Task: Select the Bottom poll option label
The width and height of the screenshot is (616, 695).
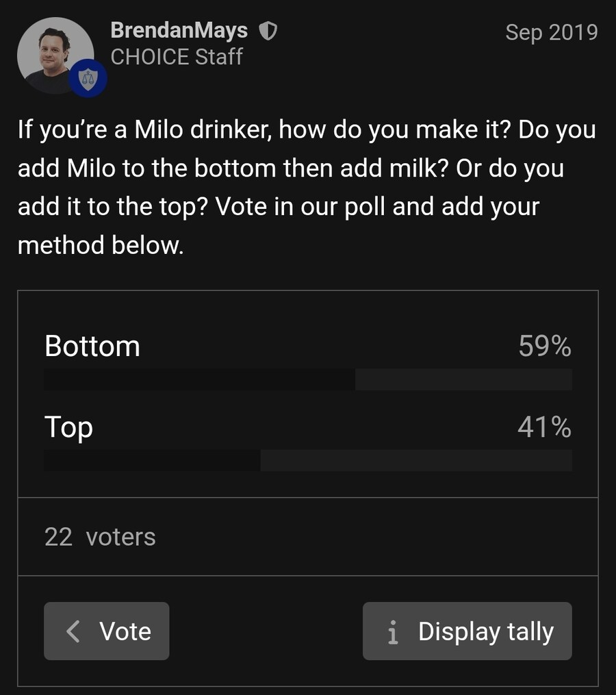Action: click(x=92, y=346)
